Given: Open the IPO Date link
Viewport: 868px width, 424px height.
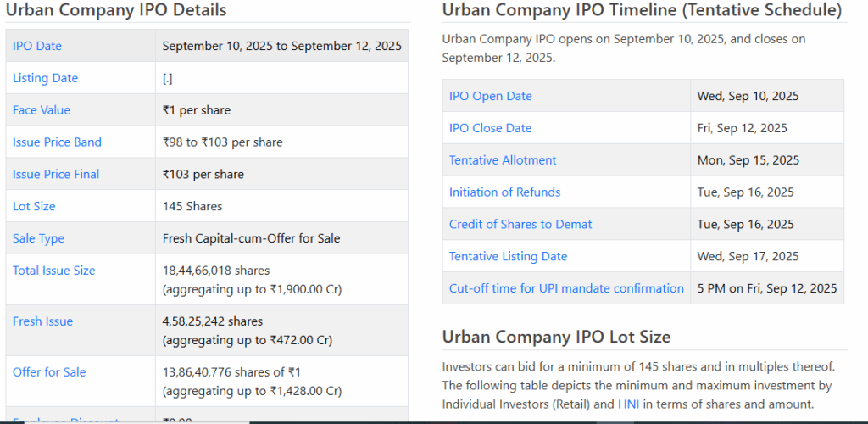Looking at the screenshot, I should pos(37,46).
